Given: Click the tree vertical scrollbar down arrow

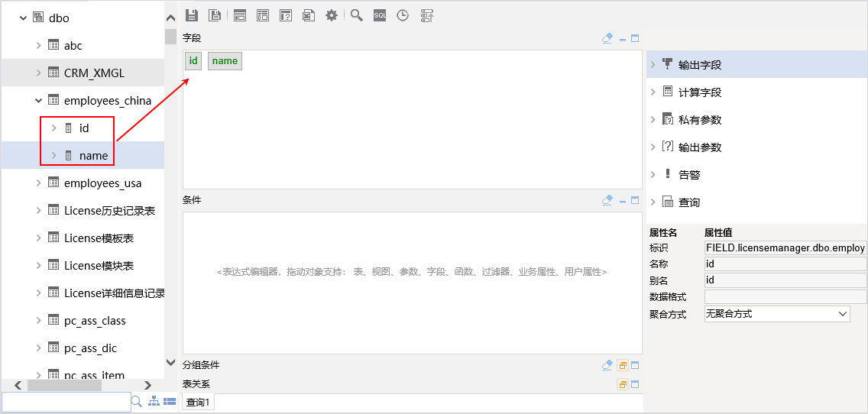Looking at the screenshot, I should (171, 362).
